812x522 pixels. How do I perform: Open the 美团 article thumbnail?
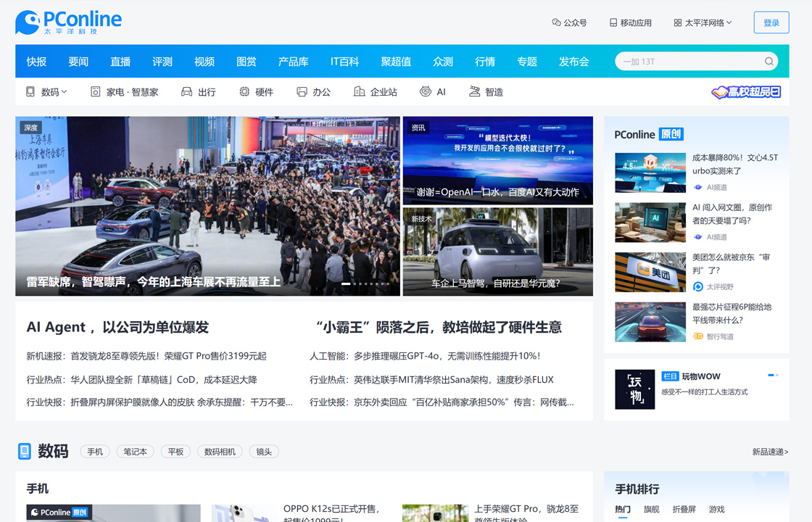(650, 272)
